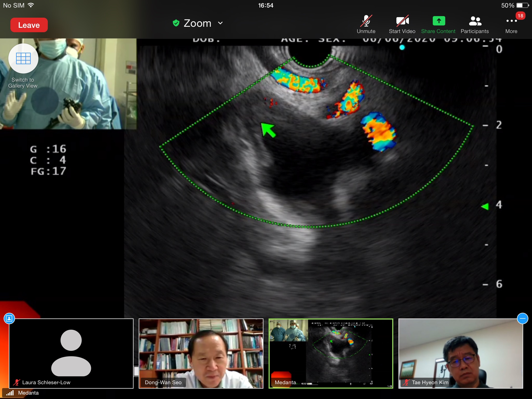Tap the blue contact card icon
Screen dimensions: 532x399
click(9, 318)
